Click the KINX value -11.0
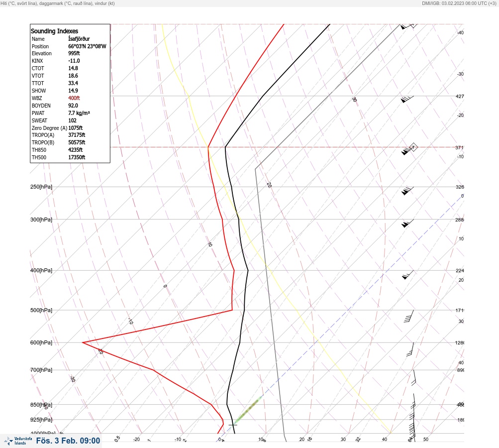 pos(74,61)
